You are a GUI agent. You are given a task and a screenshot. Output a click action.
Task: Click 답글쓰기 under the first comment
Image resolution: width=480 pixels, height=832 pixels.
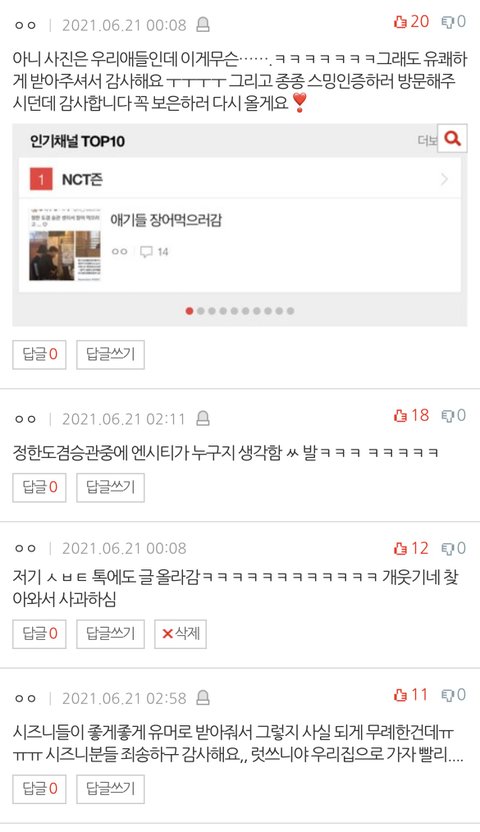pyautogui.click(x=110, y=354)
